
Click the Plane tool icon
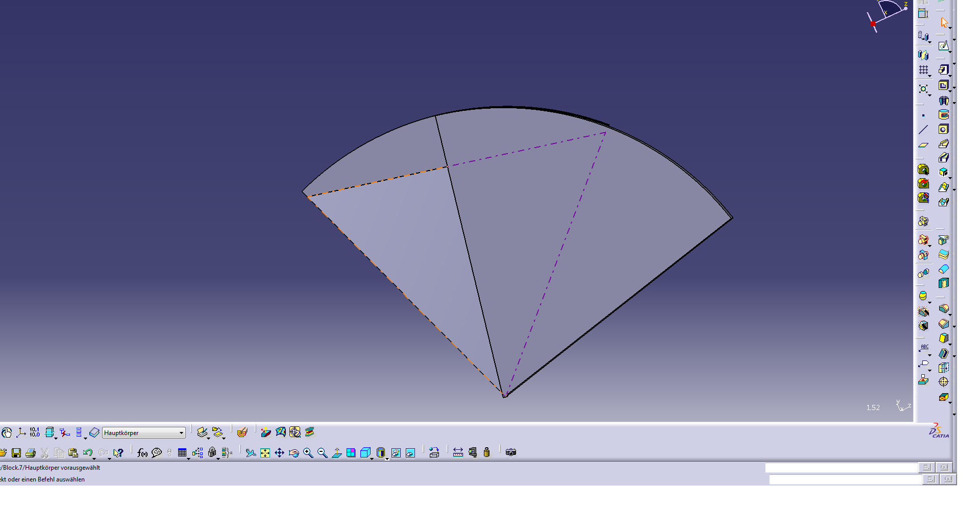(923, 145)
